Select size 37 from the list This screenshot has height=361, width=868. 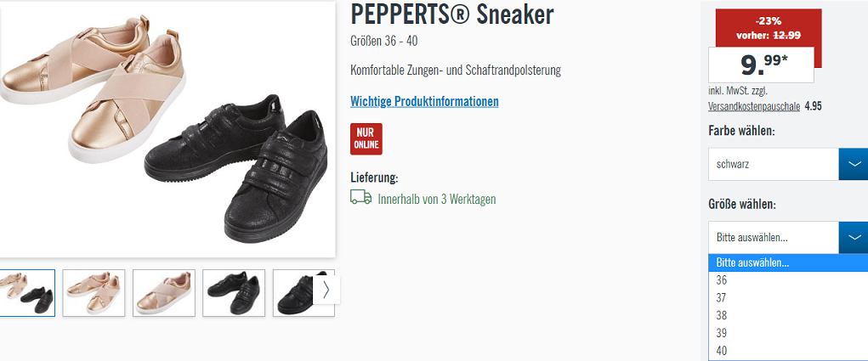pos(788,298)
